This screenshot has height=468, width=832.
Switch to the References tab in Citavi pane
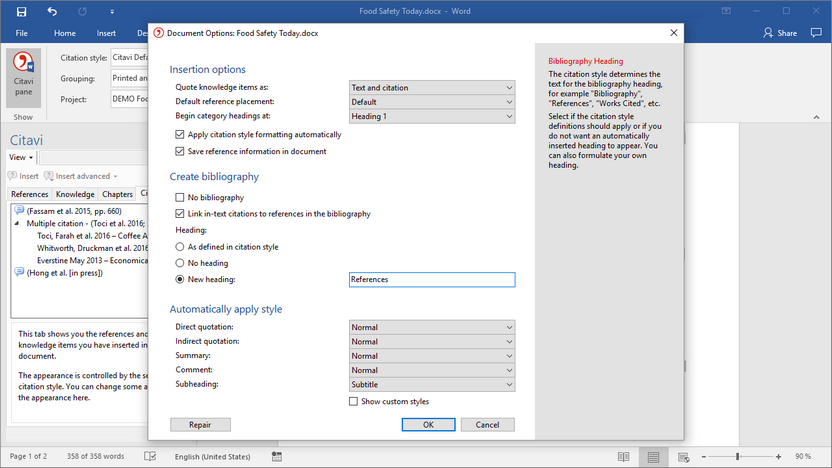click(x=30, y=194)
